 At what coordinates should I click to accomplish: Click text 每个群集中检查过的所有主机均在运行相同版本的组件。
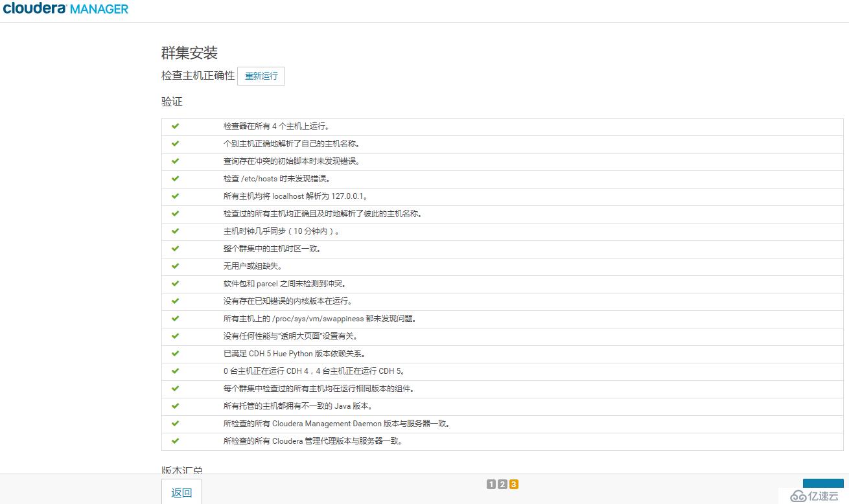318,389
